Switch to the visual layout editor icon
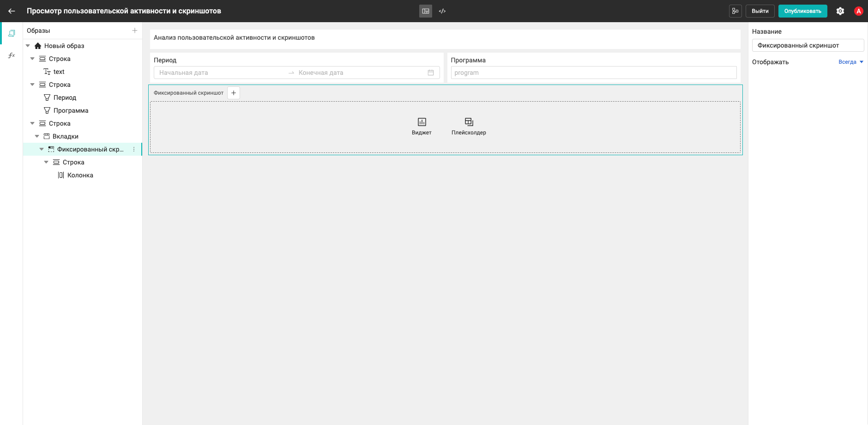 point(426,11)
